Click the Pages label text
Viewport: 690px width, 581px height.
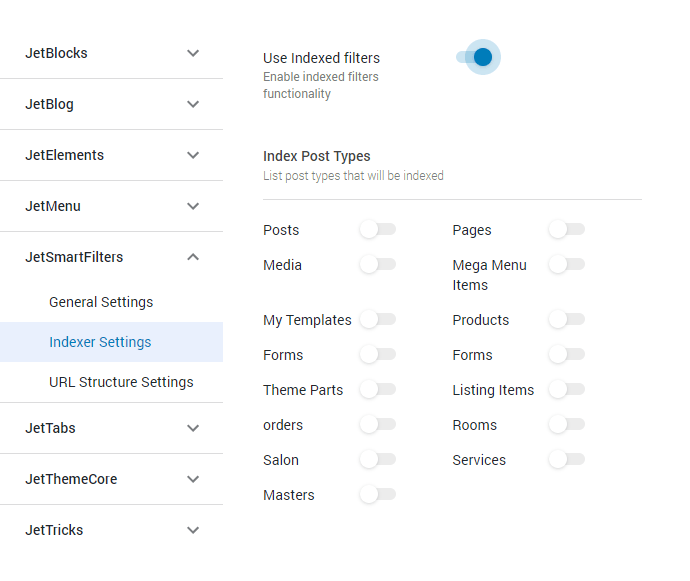click(x=472, y=231)
